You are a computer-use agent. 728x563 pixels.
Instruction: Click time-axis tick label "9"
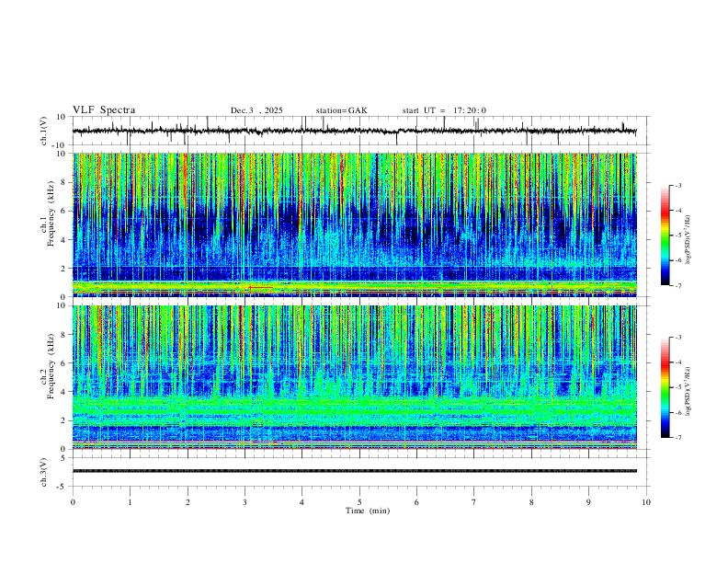coord(588,502)
